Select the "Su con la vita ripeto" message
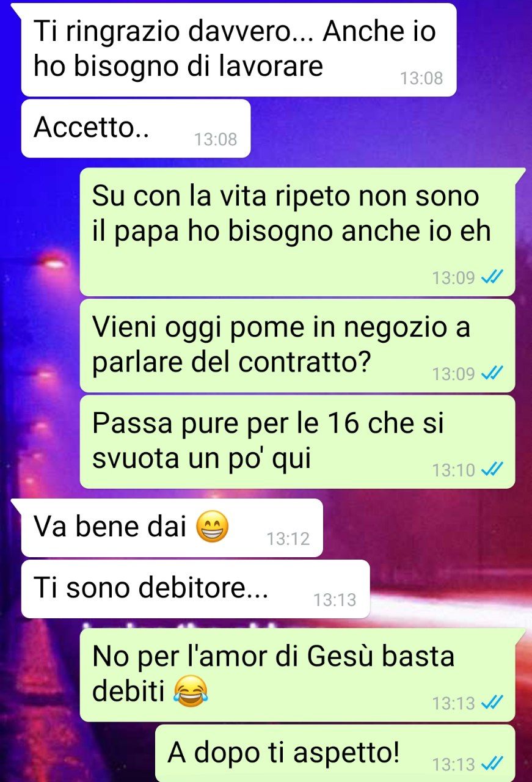The width and height of the screenshot is (532, 782). point(297,232)
